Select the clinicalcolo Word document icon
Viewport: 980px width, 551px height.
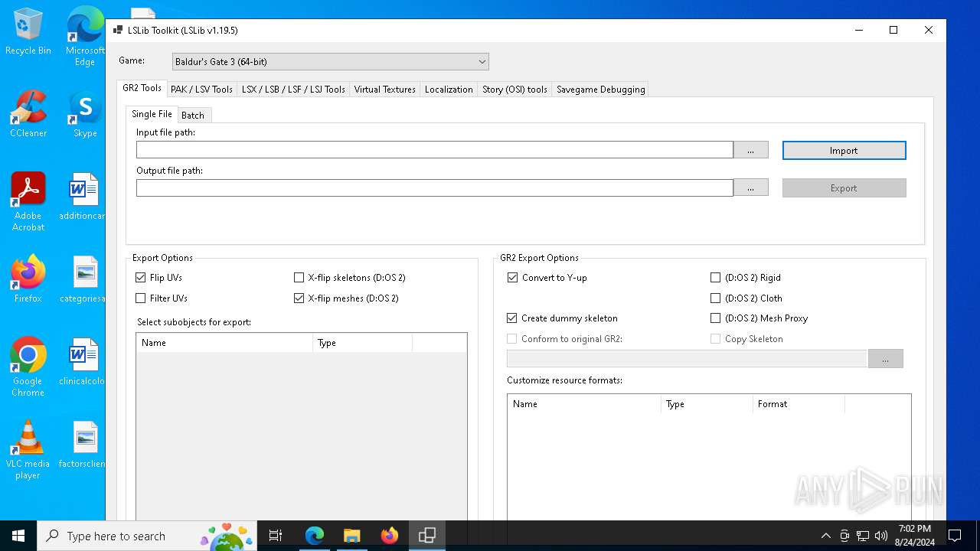[x=83, y=362]
